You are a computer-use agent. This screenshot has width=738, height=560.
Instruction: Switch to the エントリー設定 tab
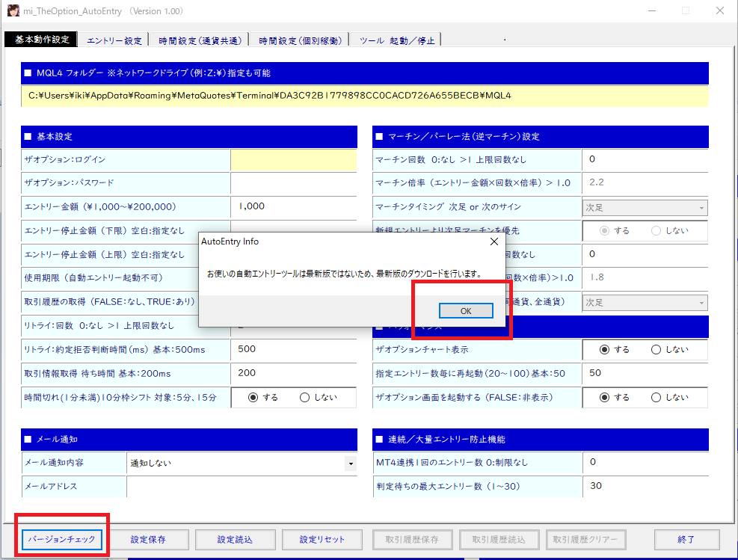(x=114, y=40)
